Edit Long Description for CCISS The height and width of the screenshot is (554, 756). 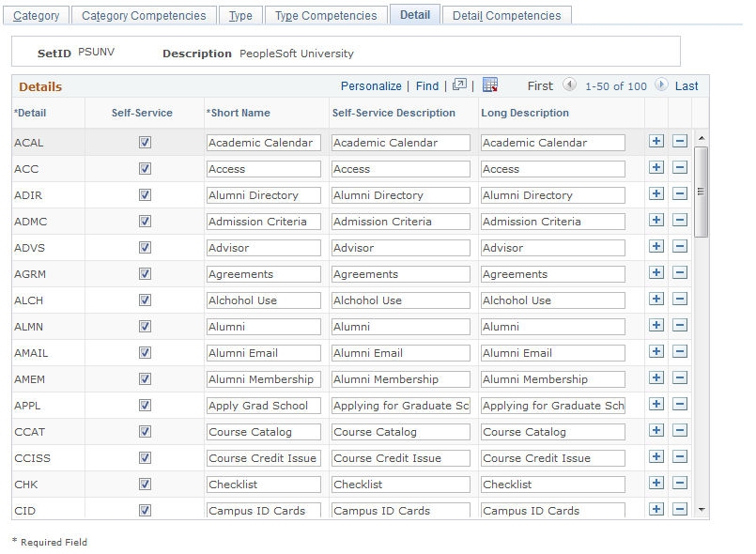coord(553,458)
